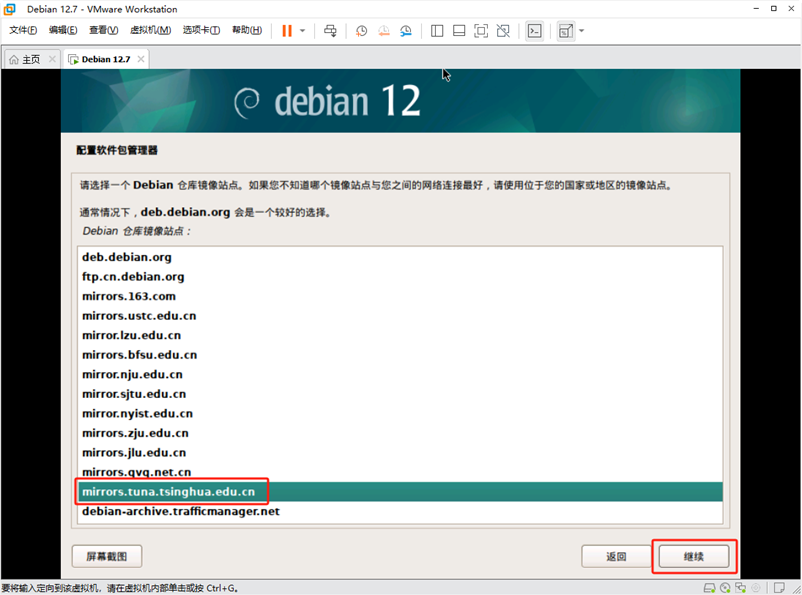Open the 虚拟机(M) menu
This screenshot has height=595, width=802.
(150, 30)
